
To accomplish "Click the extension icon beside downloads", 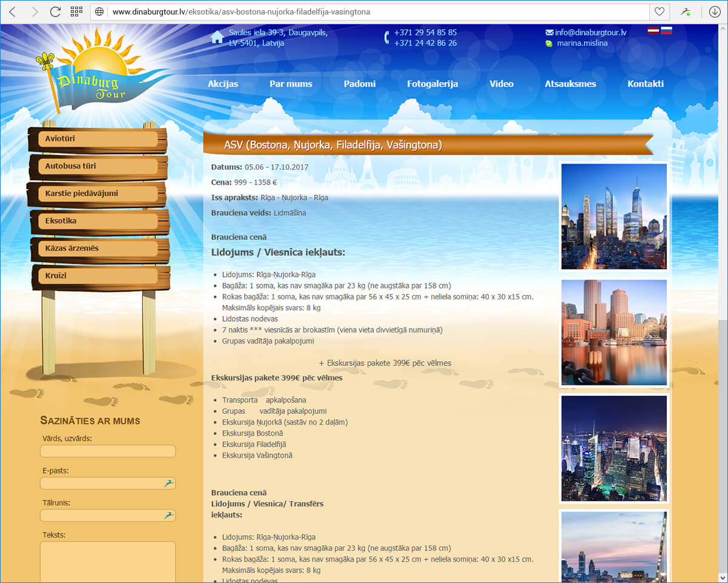I will pos(686,12).
